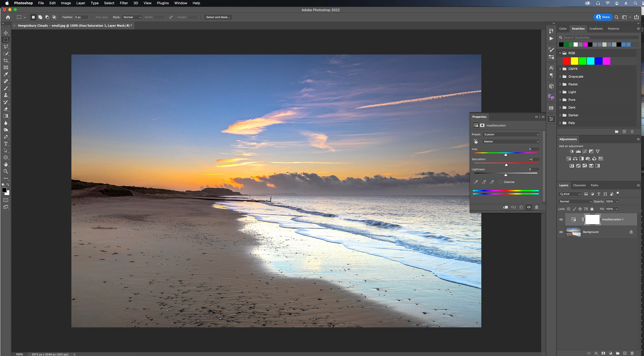
Task: Select the Crop tool
Action: [x=6, y=61]
